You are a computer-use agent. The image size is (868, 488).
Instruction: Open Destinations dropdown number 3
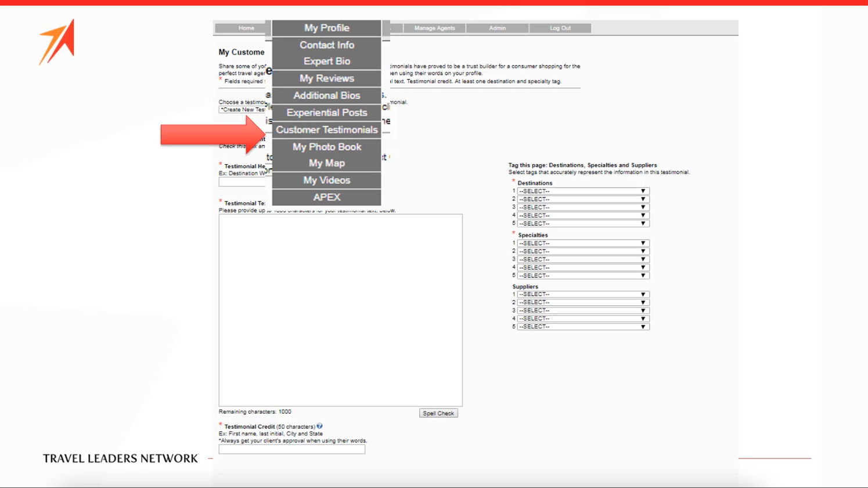pos(583,207)
